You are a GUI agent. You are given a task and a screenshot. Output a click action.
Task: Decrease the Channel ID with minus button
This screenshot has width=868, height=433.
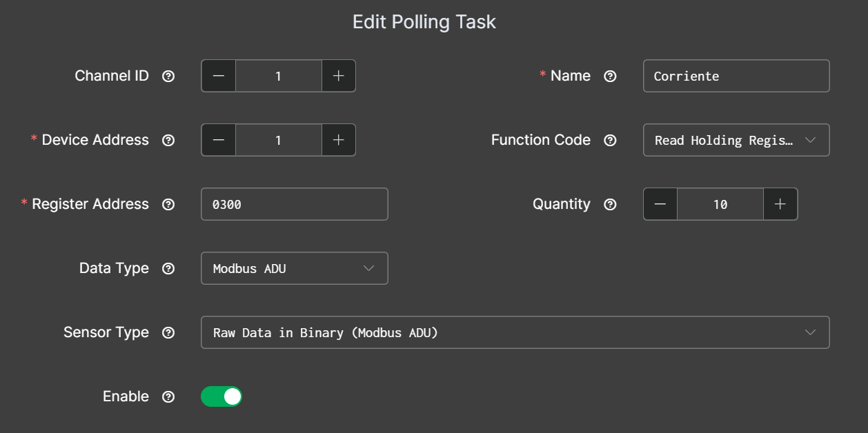219,76
